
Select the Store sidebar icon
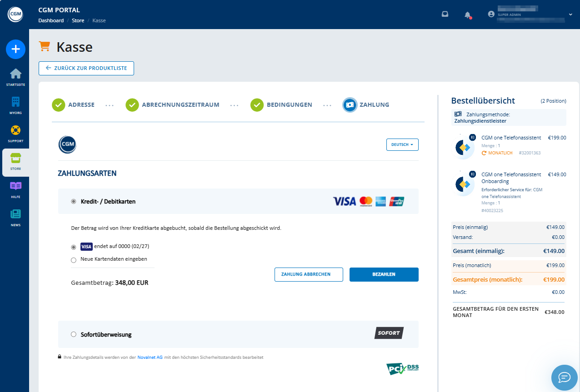click(x=15, y=161)
